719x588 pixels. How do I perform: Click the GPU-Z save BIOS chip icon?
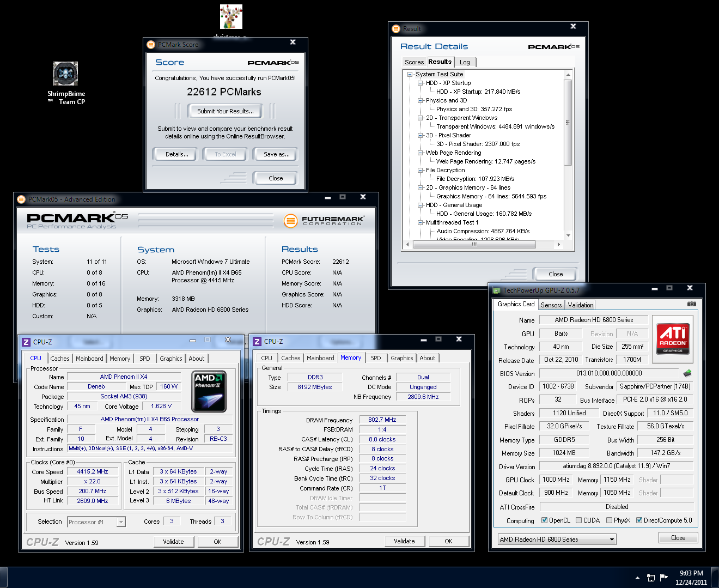point(687,373)
